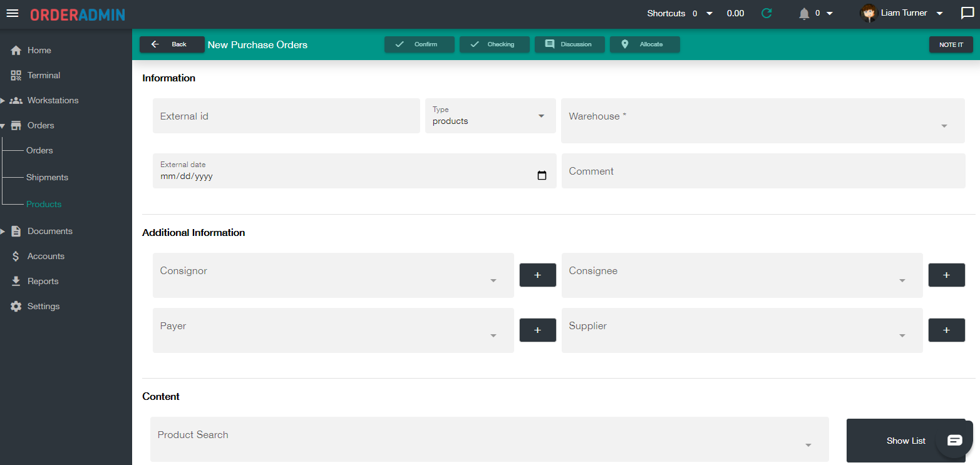
Task: Click the Back button
Action: pos(172,44)
